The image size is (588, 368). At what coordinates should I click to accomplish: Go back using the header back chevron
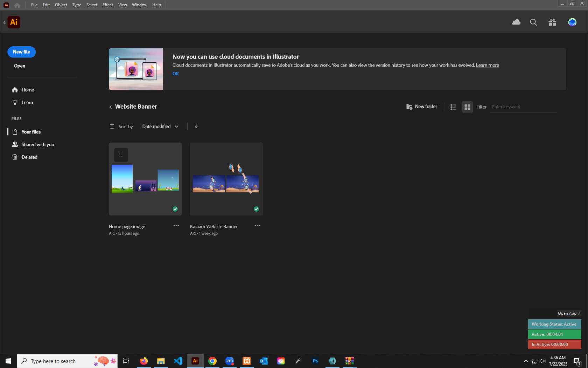pos(5,22)
